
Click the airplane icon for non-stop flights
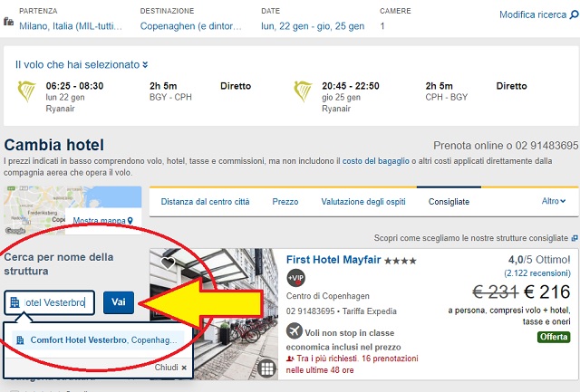(295, 331)
